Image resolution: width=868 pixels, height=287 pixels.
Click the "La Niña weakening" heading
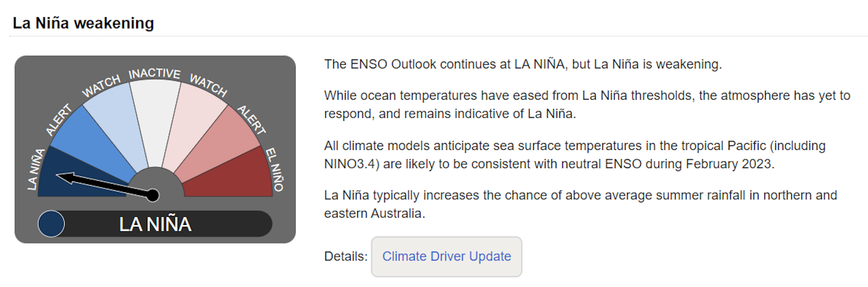click(84, 23)
